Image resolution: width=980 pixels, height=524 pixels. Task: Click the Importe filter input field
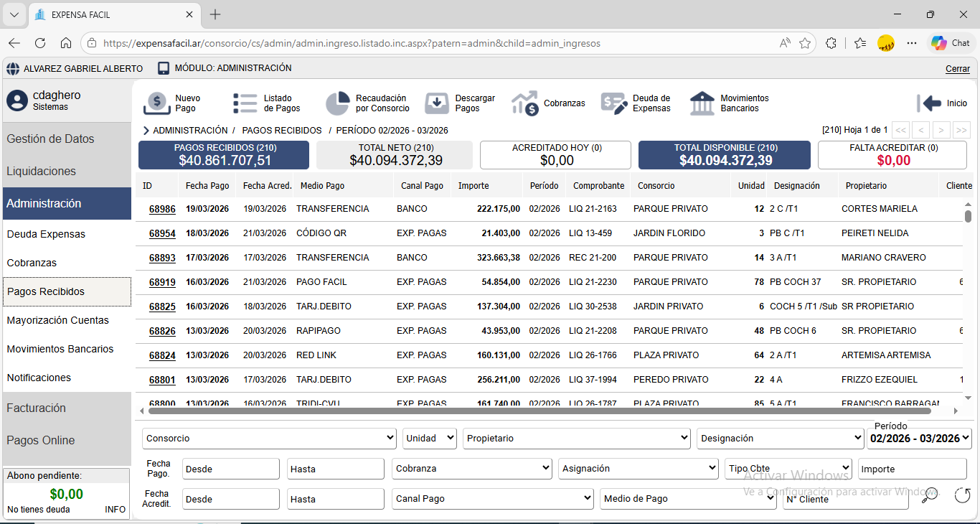pyautogui.click(x=912, y=469)
